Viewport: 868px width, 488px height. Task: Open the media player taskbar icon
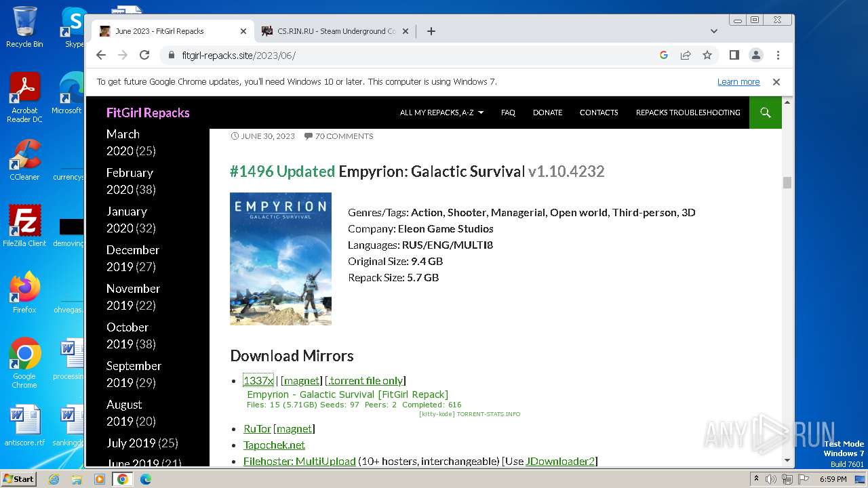coord(100,479)
